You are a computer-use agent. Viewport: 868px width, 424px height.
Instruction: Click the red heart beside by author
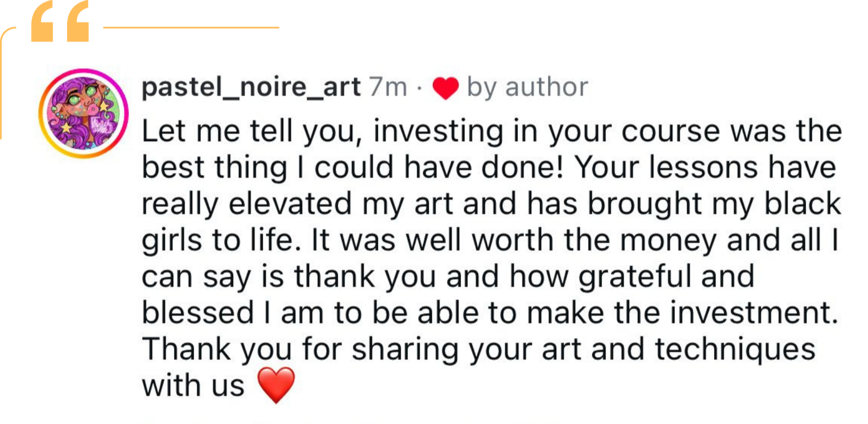pyautogui.click(x=446, y=88)
